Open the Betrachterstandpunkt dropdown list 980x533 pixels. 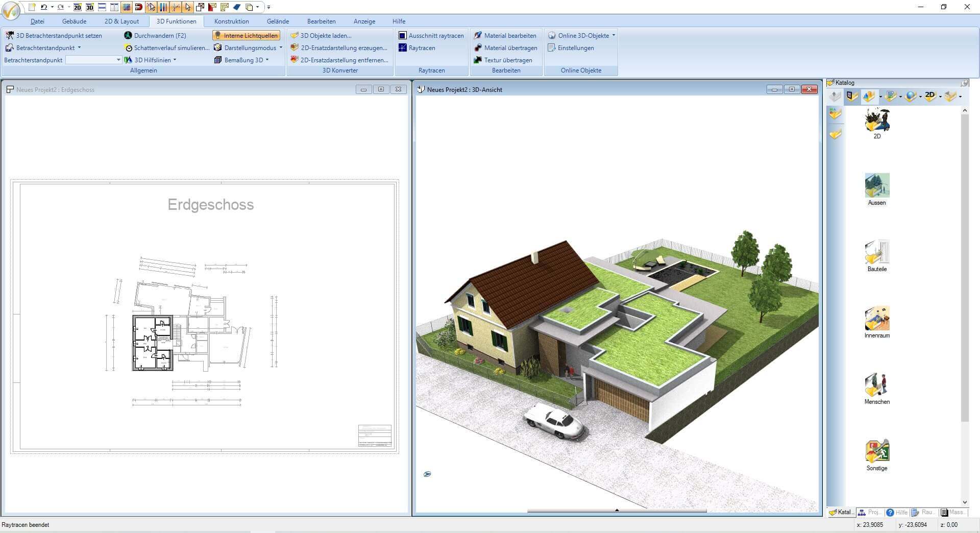(x=118, y=60)
